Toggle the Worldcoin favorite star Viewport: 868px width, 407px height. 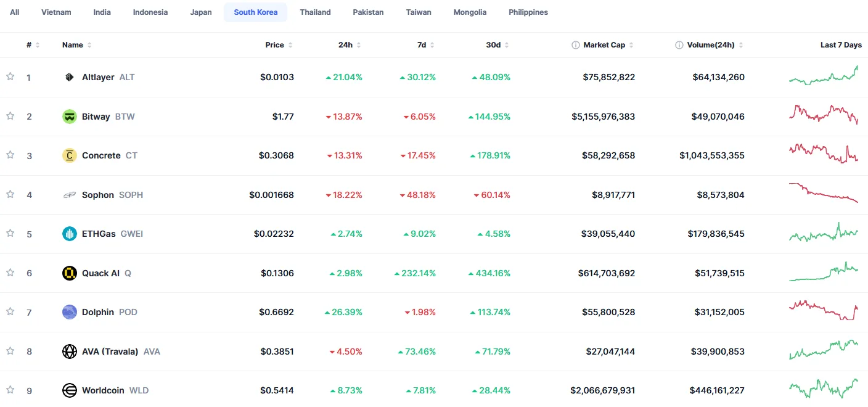tap(10, 390)
